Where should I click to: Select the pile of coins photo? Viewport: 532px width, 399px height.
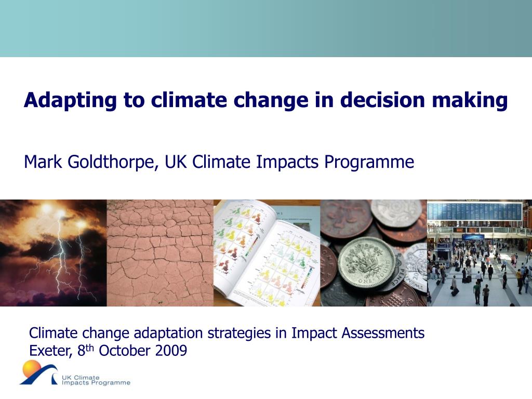point(374,253)
